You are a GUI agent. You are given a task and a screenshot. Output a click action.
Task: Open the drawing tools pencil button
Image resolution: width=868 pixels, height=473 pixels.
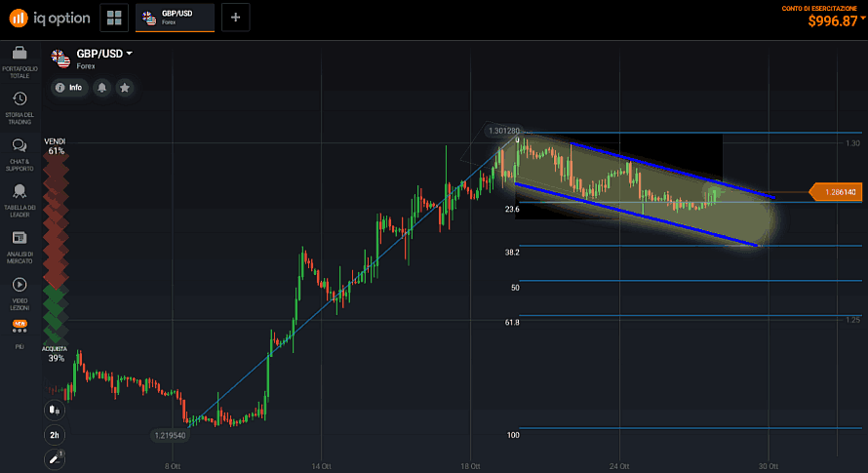coord(54,457)
